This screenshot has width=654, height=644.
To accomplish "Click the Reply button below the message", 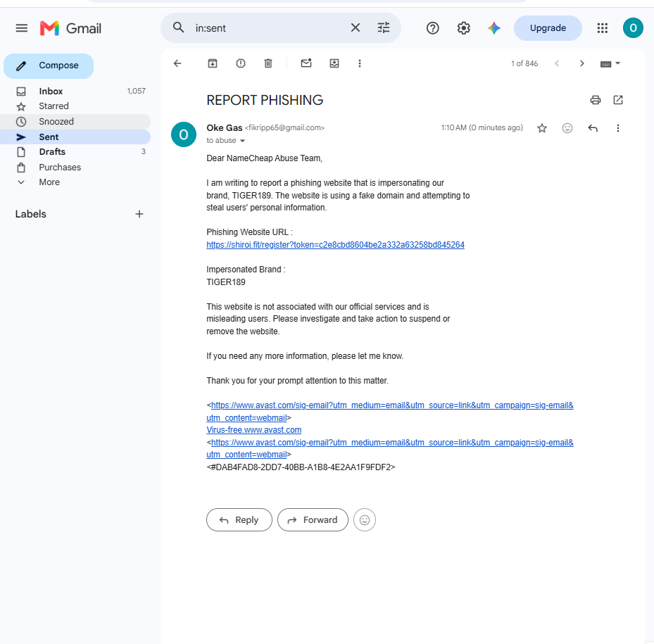I will pos(239,519).
